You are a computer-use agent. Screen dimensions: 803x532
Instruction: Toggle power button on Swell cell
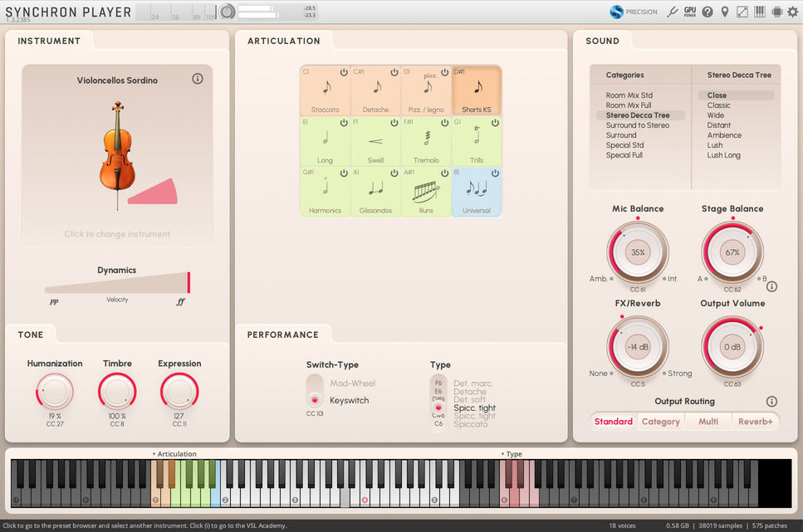click(x=394, y=123)
